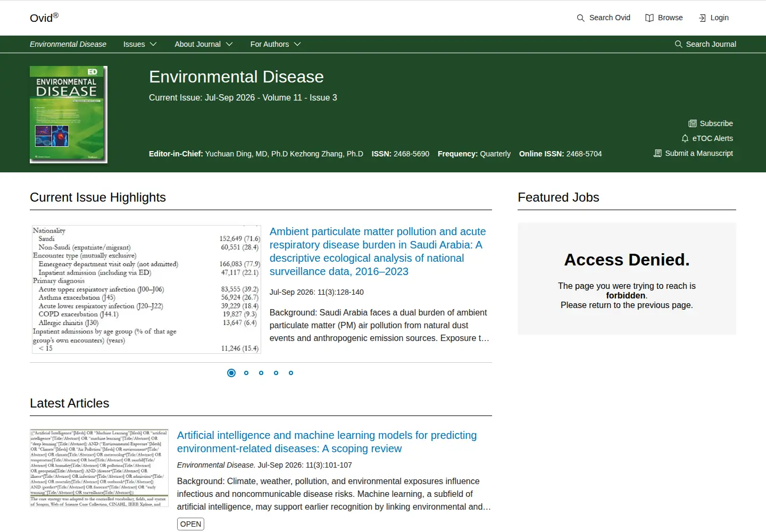Click the Search Journal magnifier icon
Viewport: 766px width, 532px height.
678,44
